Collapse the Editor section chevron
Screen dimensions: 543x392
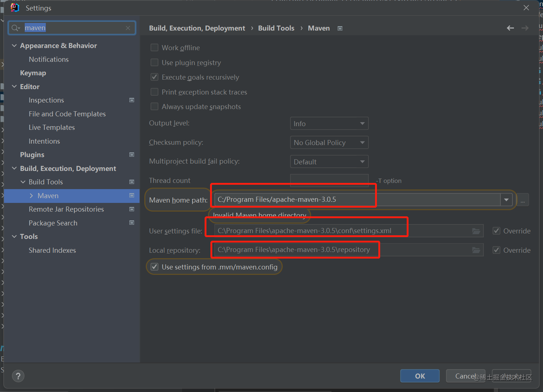pyautogui.click(x=14, y=87)
